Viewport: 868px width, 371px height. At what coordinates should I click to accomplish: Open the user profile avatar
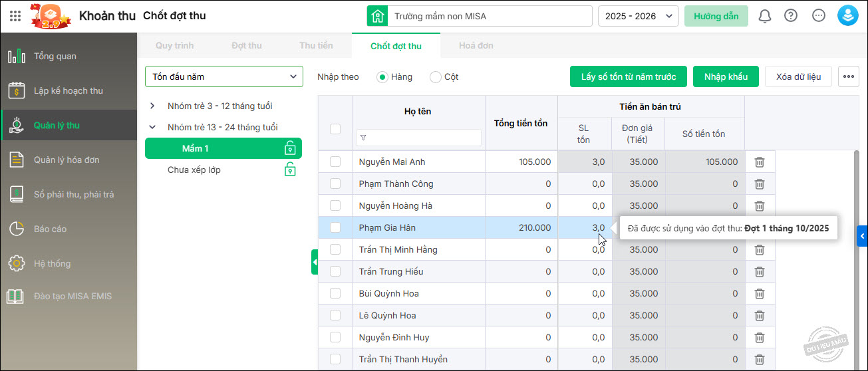pyautogui.click(x=847, y=16)
